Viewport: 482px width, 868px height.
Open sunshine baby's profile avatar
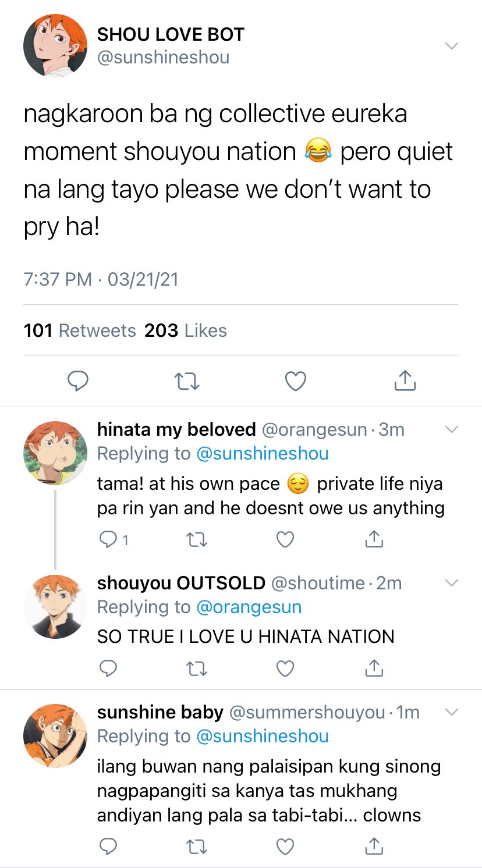[x=55, y=736]
